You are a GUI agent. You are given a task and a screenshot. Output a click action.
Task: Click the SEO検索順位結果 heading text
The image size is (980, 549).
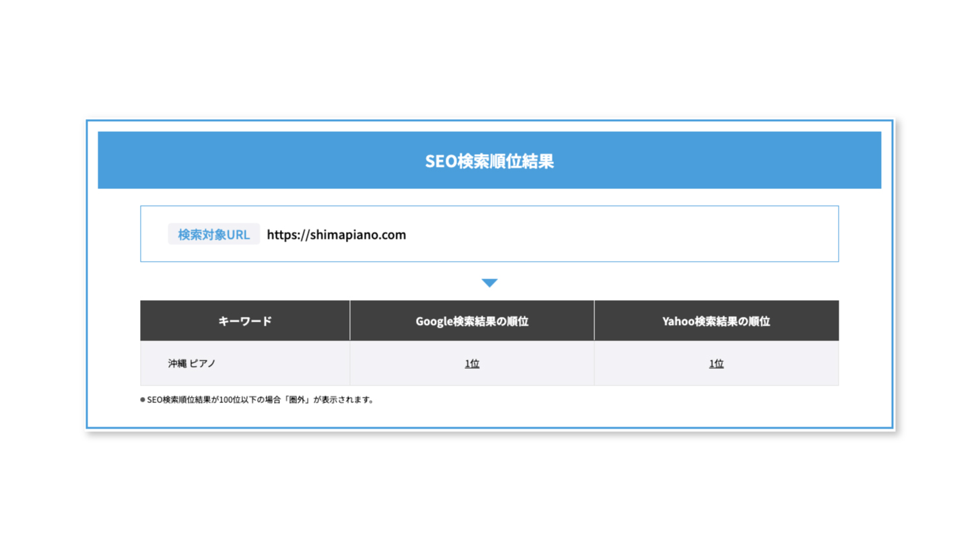tap(489, 161)
